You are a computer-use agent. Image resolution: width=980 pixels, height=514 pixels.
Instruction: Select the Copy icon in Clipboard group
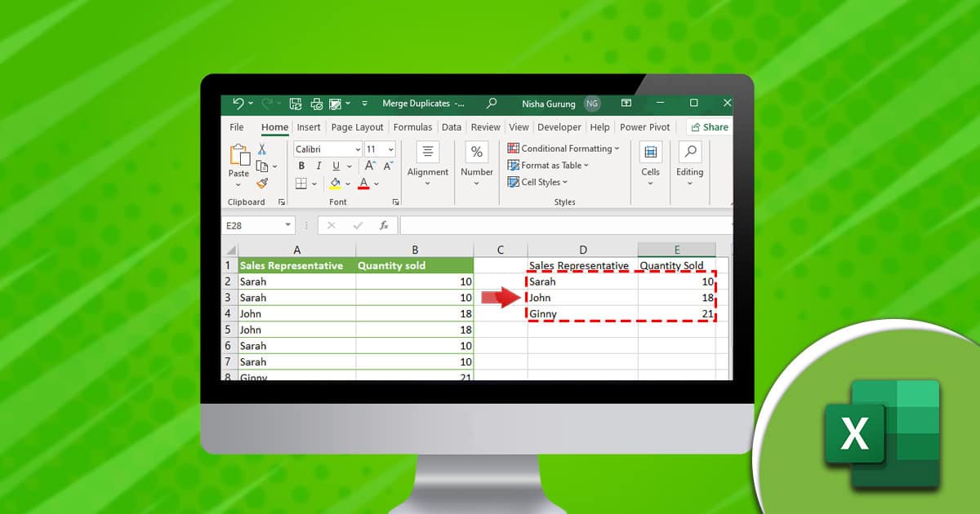click(x=261, y=166)
